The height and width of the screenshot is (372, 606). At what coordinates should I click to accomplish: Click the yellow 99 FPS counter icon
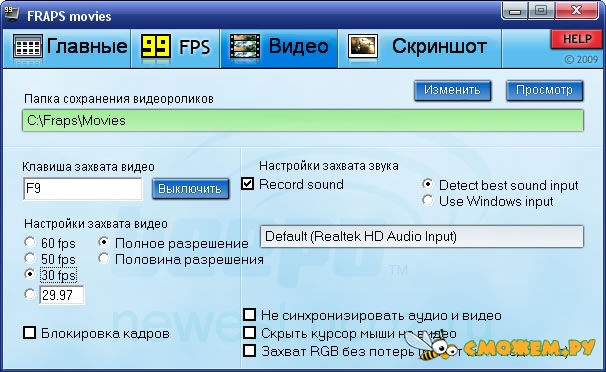click(155, 47)
